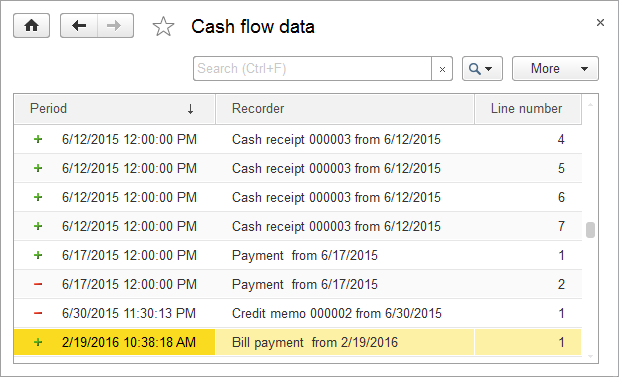Close the Cash flow data form

(600, 23)
